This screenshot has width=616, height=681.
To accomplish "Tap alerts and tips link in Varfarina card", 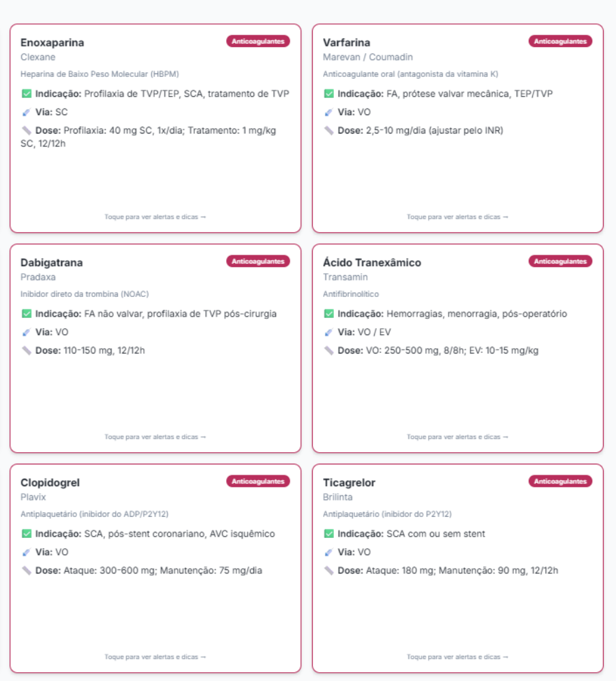I will 458,217.
